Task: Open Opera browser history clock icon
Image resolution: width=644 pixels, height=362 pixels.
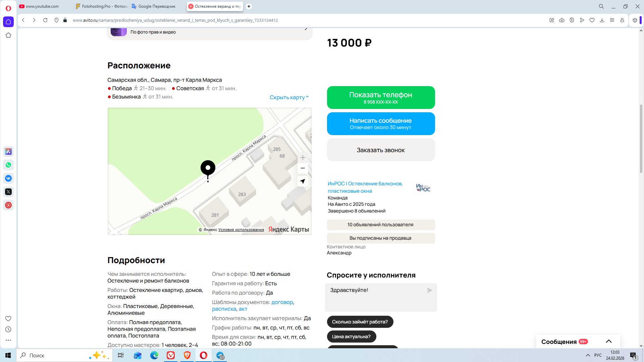Action: point(8,329)
